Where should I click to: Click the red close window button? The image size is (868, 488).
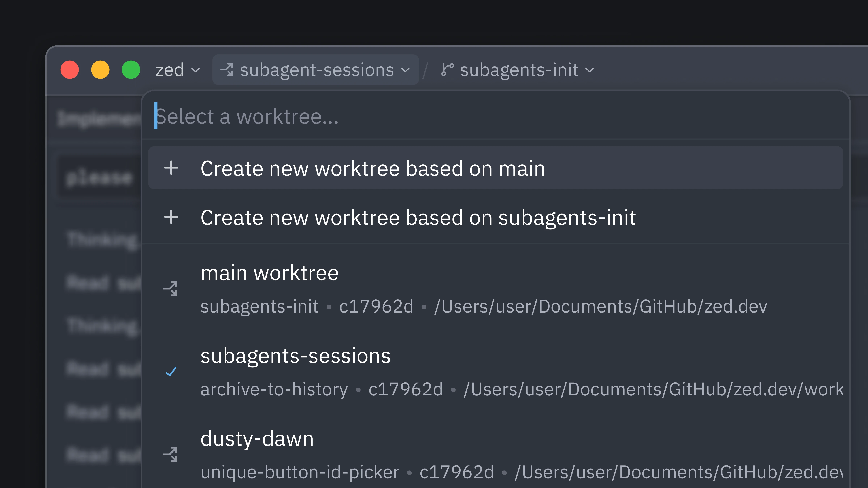pyautogui.click(x=70, y=70)
